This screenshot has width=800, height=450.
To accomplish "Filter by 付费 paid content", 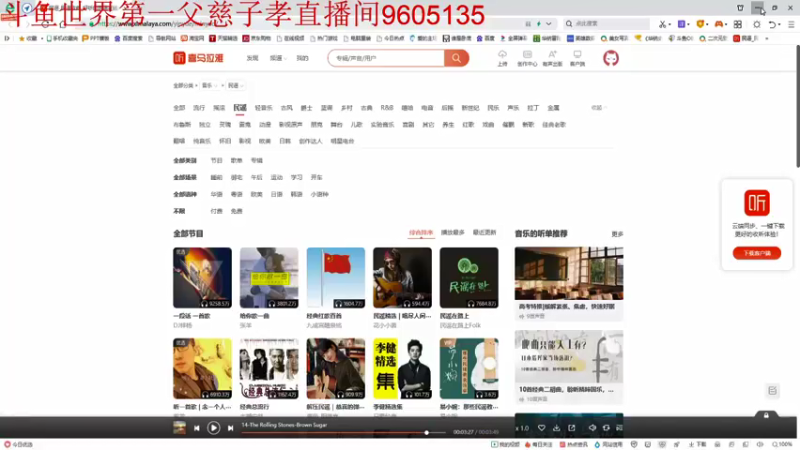I will [216, 211].
